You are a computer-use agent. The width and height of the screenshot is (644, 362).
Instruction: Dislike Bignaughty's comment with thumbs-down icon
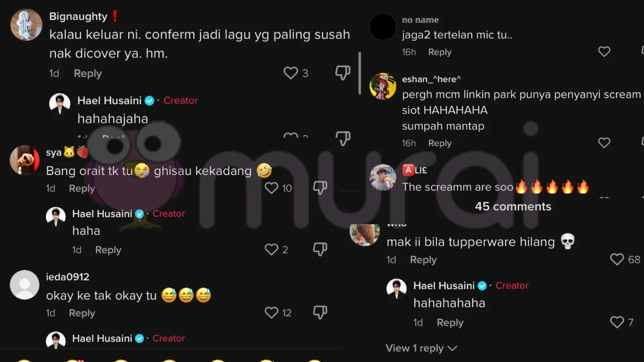(x=343, y=73)
